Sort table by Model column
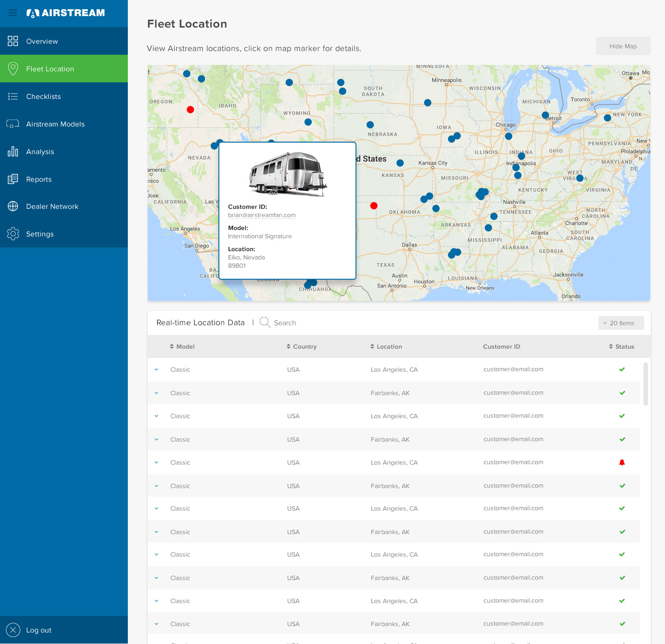This screenshot has height=644, width=665. click(x=182, y=346)
